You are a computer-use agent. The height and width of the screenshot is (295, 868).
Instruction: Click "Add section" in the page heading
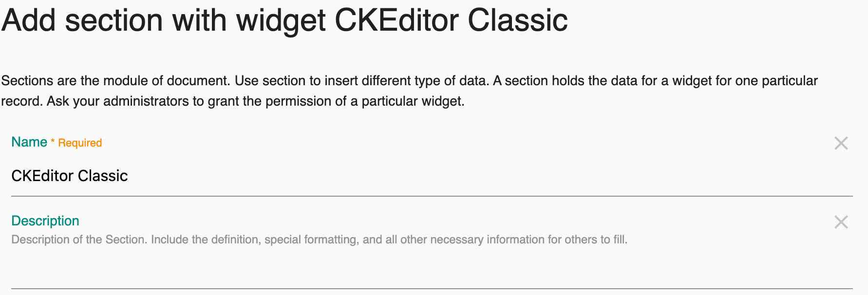82,20
